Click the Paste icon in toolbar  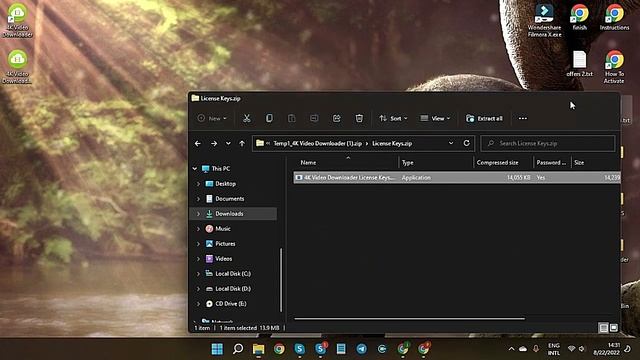[291, 118]
